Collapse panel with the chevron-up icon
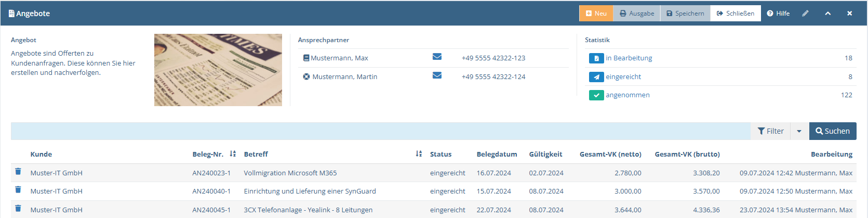Image resolution: width=868 pixels, height=218 pixels. tap(827, 14)
